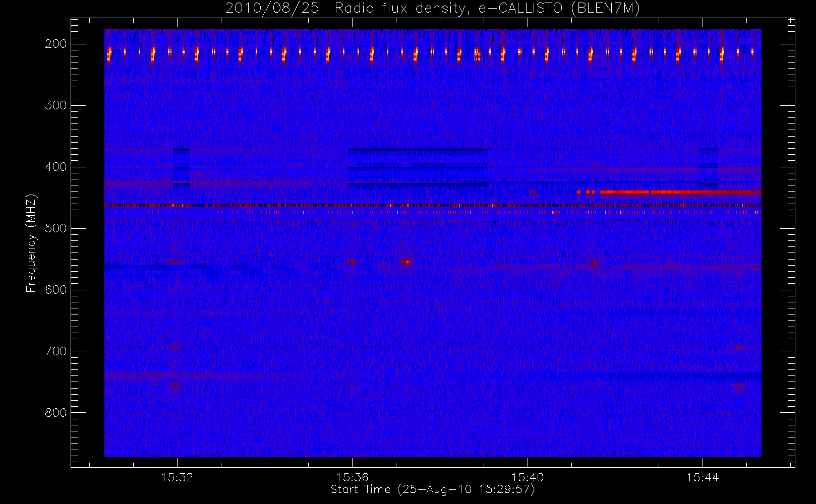
Task: Click the 15:36 time tick label
Action: pyautogui.click(x=352, y=477)
